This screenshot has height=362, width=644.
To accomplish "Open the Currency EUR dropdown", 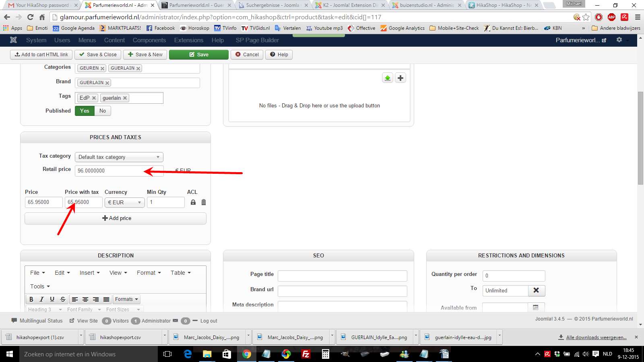I will [x=124, y=202].
